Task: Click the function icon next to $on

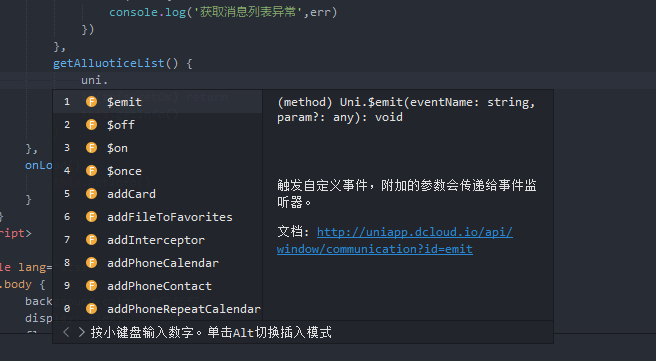Action: (x=91, y=148)
